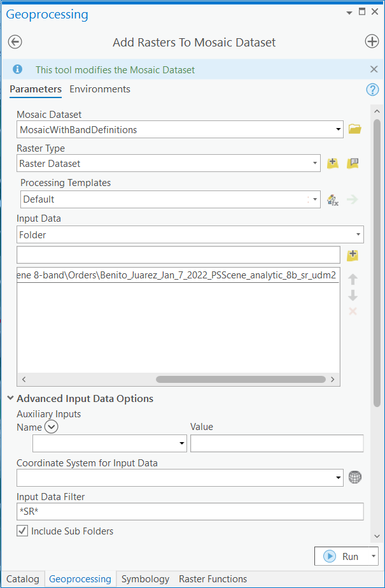Open raster type properties icon
Image resolution: width=385 pixels, height=588 pixels.
(x=353, y=163)
